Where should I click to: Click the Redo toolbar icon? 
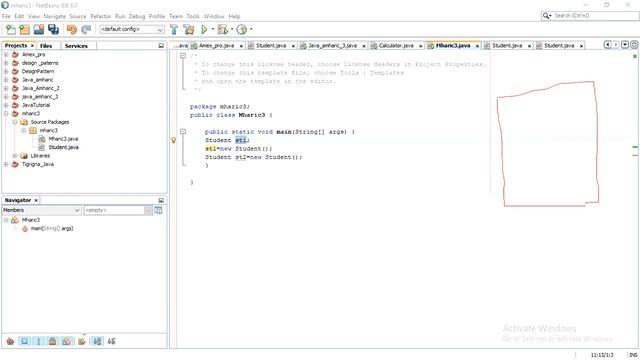[86, 29]
